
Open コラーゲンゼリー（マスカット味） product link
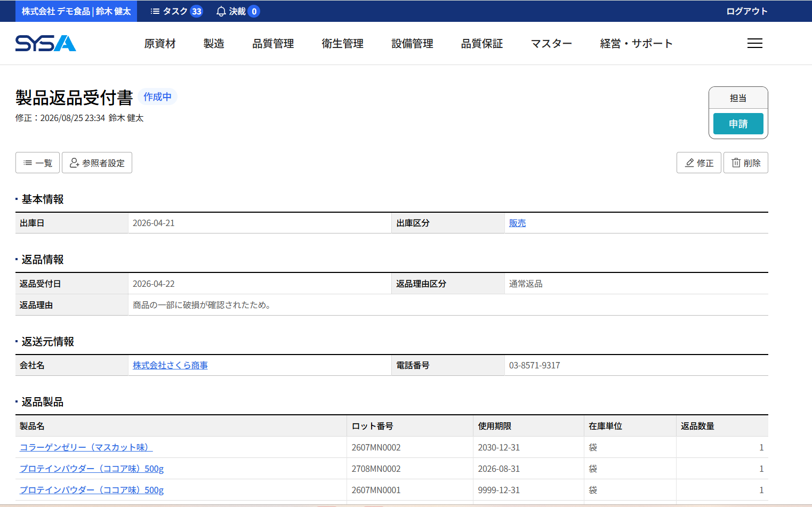[x=86, y=447]
